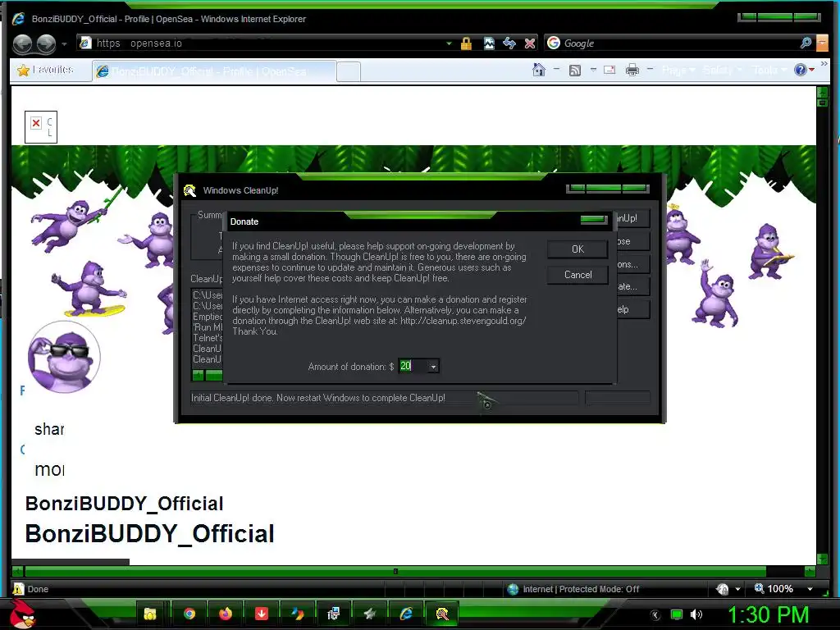Open the orange and blue taskbar app
Viewport: 840px width, 630px height.
pos(297,614)
